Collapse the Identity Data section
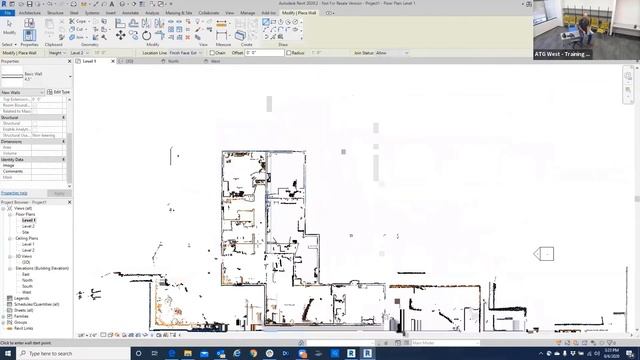640x360 pixels. [x=64, y=159]
